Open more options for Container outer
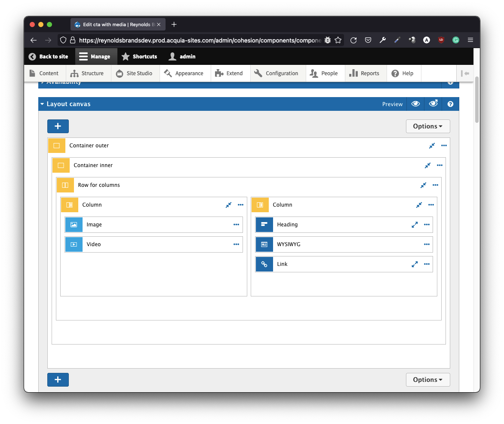 pos(444,146)
